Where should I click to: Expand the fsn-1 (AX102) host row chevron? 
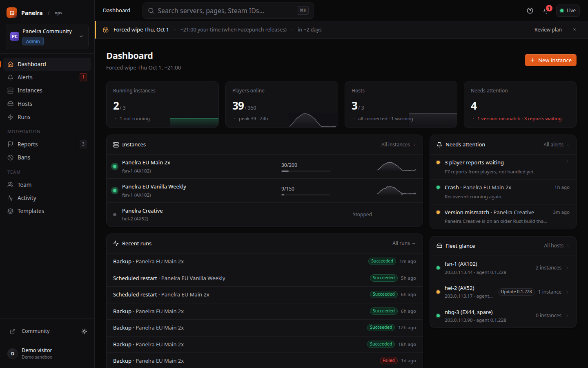567,268
